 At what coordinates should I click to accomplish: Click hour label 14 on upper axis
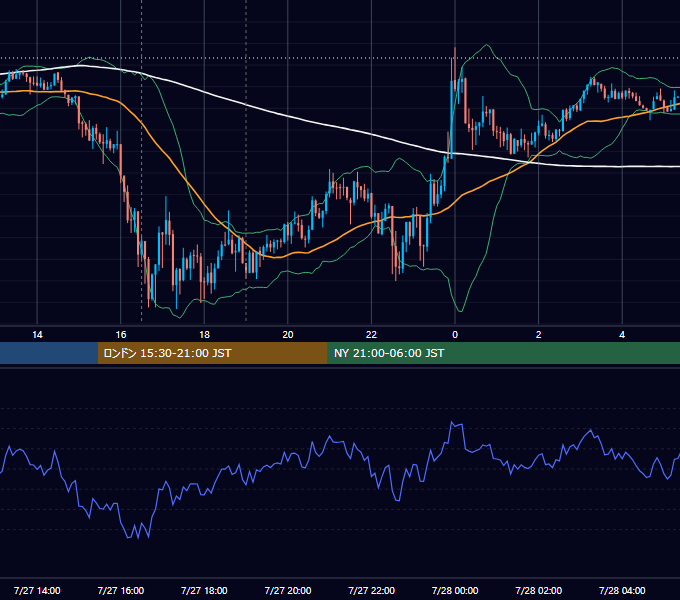pyautogui.click(x=37, y=335)
